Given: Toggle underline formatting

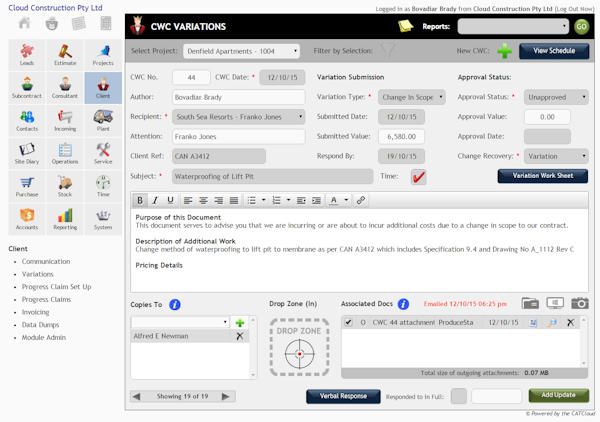Looking at the screenshot, I should click(170, 200).
